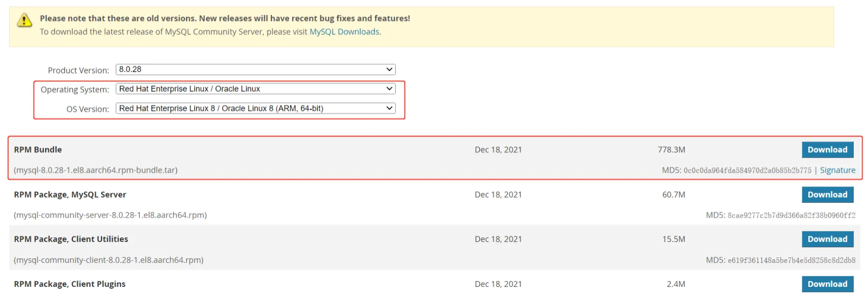Viewport: 868px width, 298px height.
Task: Download the Client Utilities RPM package
Action: pyautogui.click(x=827, y=239)
